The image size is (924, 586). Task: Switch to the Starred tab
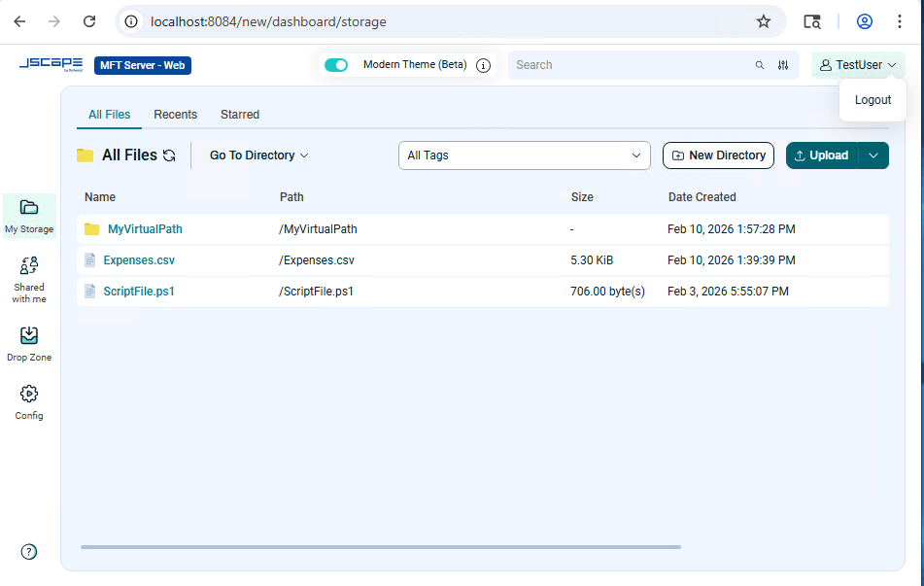(x=240, y=115)
